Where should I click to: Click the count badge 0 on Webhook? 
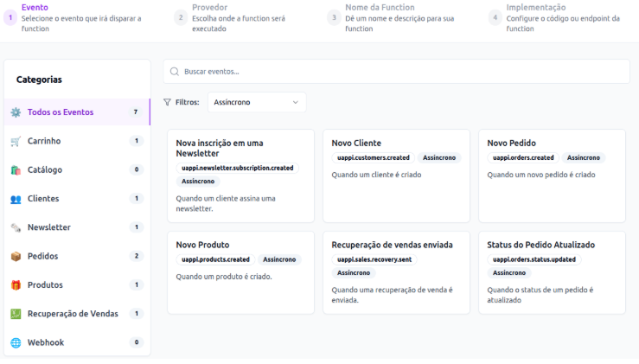(136, 342)
